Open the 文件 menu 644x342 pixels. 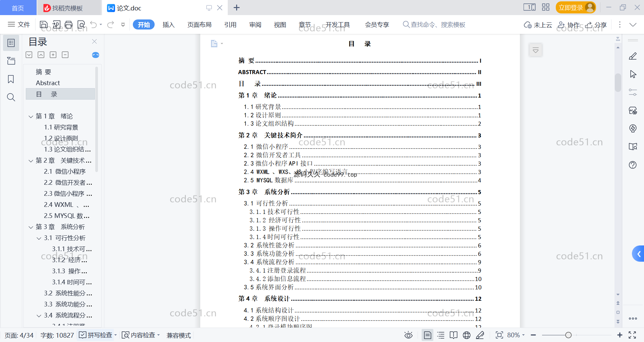(x=19, y=24)
